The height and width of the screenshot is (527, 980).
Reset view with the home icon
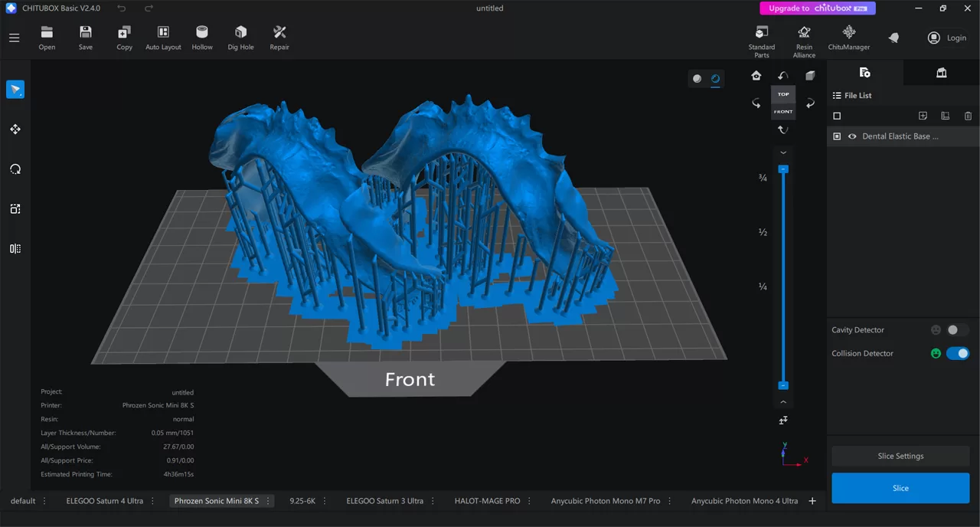pos(756,75)
